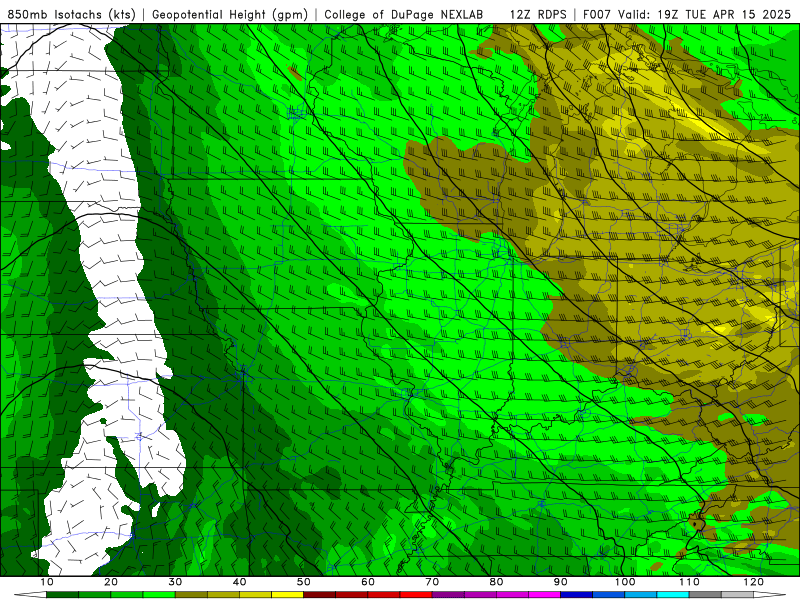Select the cyan swatch ending at 110
800x600 pixels.
[x=673, y=595]
